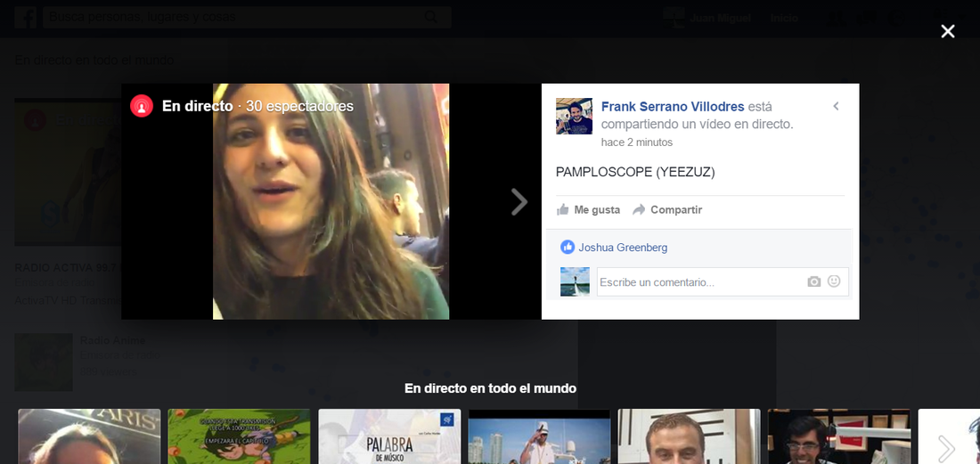Click 'PAMPLOSCOPE (YEEZUZ)' post text
This screenshot has height=464, width=980.
pyautogui.click(x=635, y=172)
